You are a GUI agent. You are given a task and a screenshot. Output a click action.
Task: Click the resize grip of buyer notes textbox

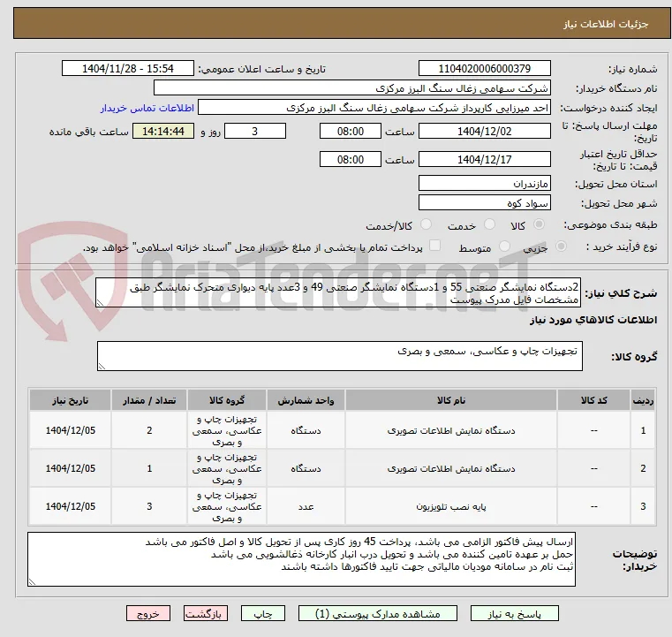click(32, 581)
